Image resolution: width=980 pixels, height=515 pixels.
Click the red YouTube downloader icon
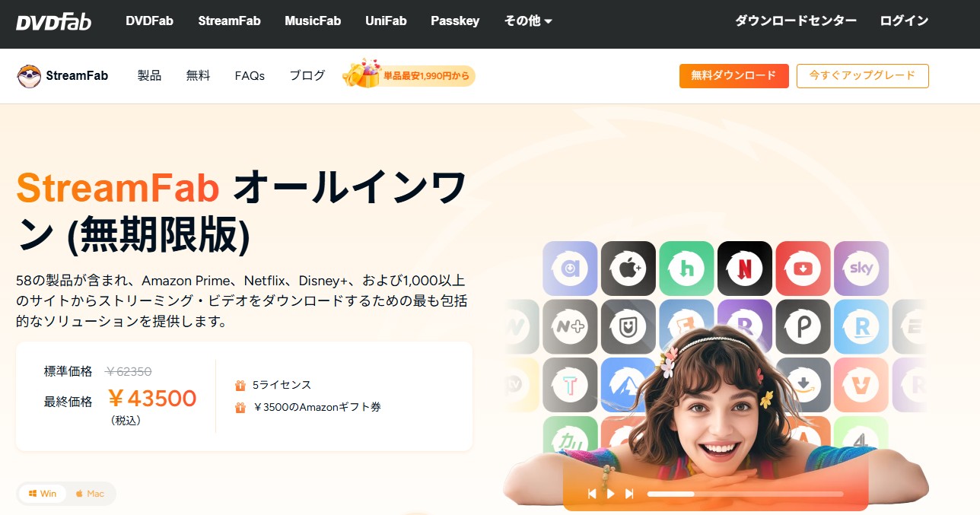point(803,269)
